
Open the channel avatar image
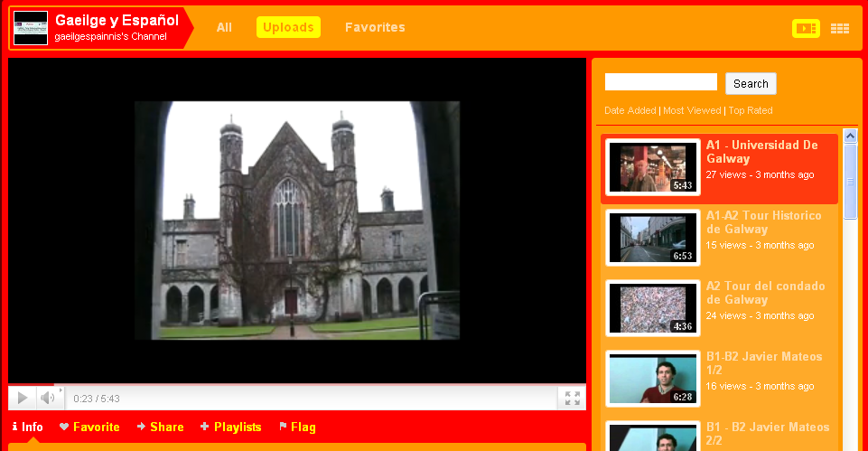coord(31,28)
